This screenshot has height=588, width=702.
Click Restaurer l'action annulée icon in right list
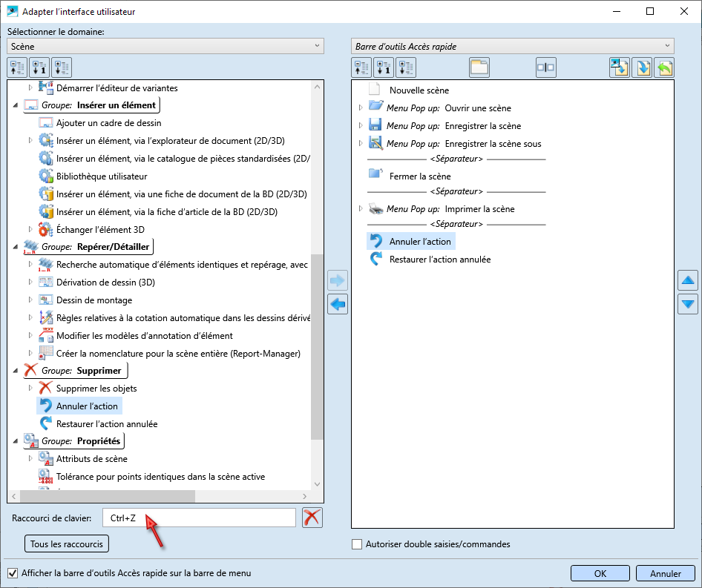(x=375, y=259)
